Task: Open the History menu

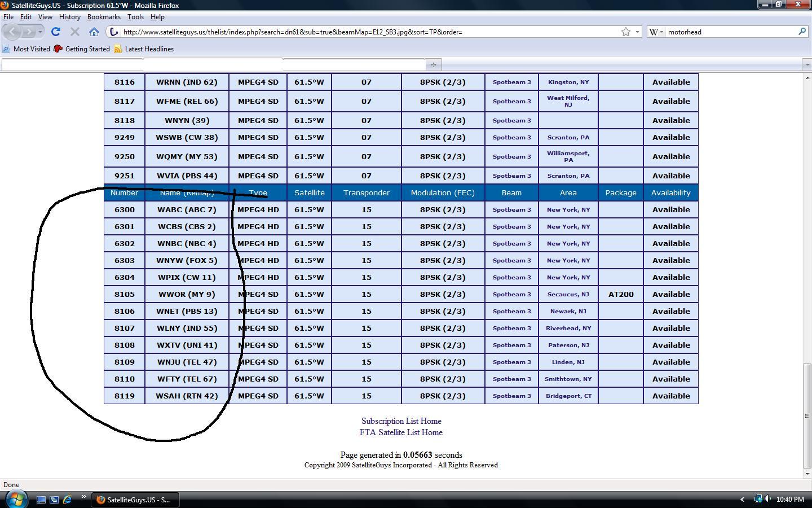Action: tap(70, 17)
